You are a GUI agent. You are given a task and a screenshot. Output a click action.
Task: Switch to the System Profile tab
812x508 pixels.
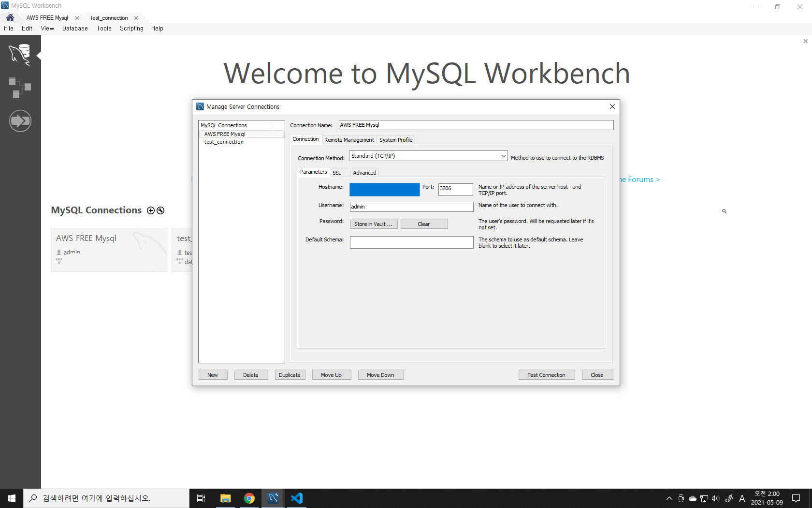(x=396, y=140)
